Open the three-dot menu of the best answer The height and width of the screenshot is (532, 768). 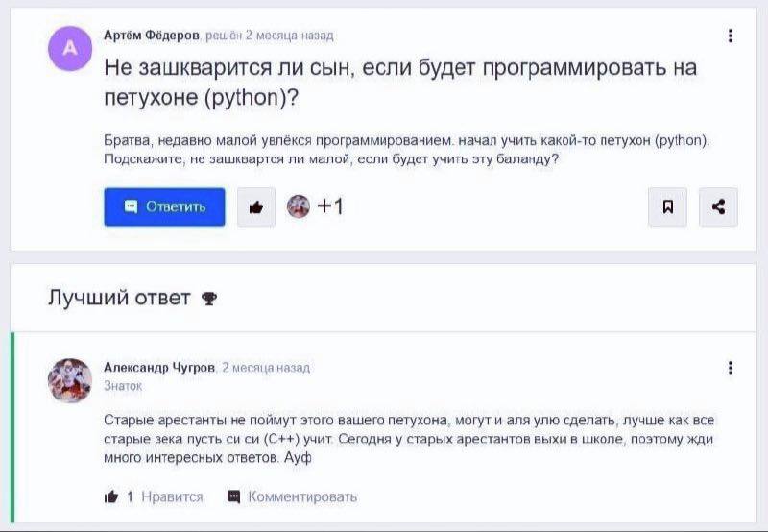coord(731,368)
